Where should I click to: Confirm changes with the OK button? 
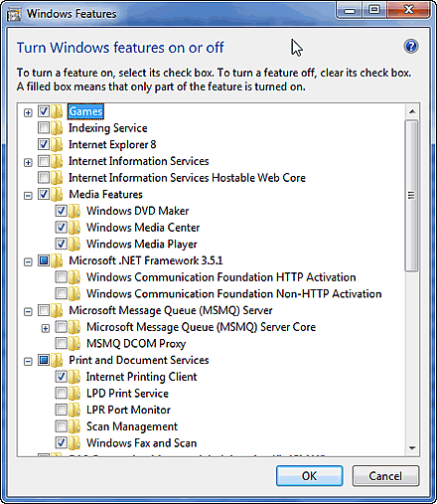coord(309,476)
